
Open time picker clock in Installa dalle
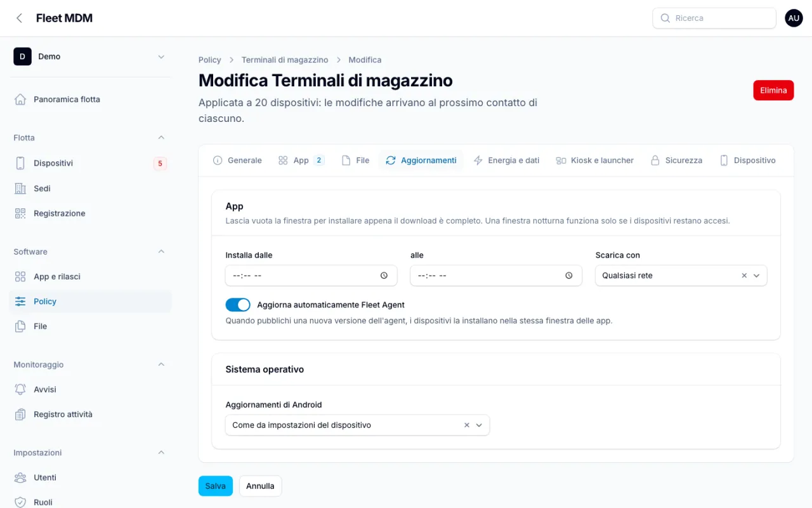point(384,276)
